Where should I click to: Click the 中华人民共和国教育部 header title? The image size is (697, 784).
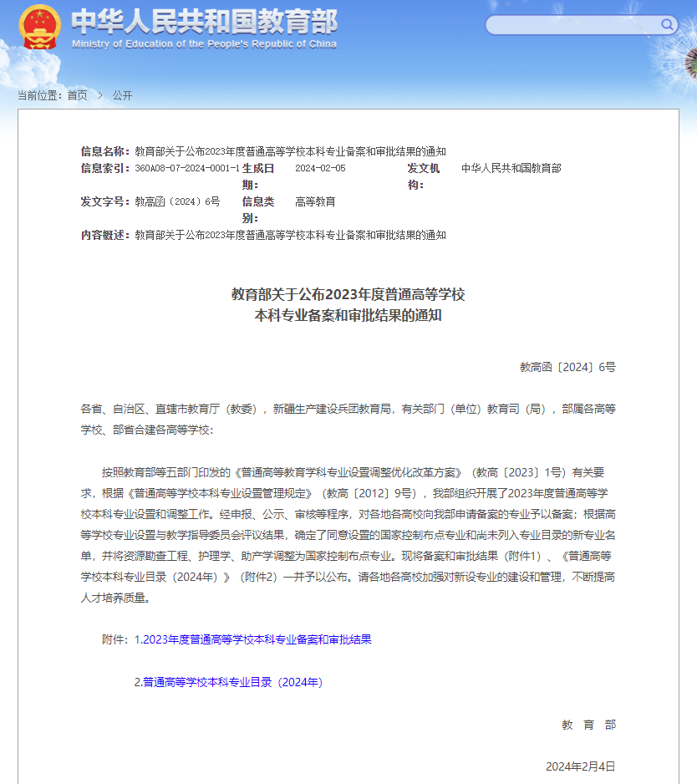point(205,22)
